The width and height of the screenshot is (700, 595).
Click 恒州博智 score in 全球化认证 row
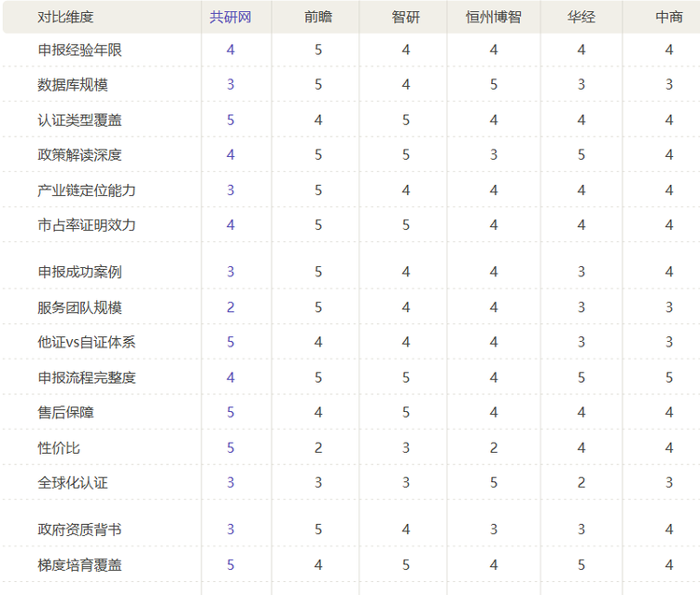[x=494, y=482]
